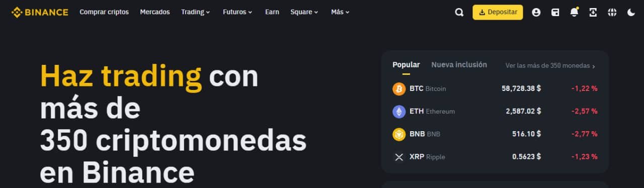Open the wallet icon in header
Image resolution: width=644 pixels, height=188 pixels.
pyautogui.click(x=555, y=13)
